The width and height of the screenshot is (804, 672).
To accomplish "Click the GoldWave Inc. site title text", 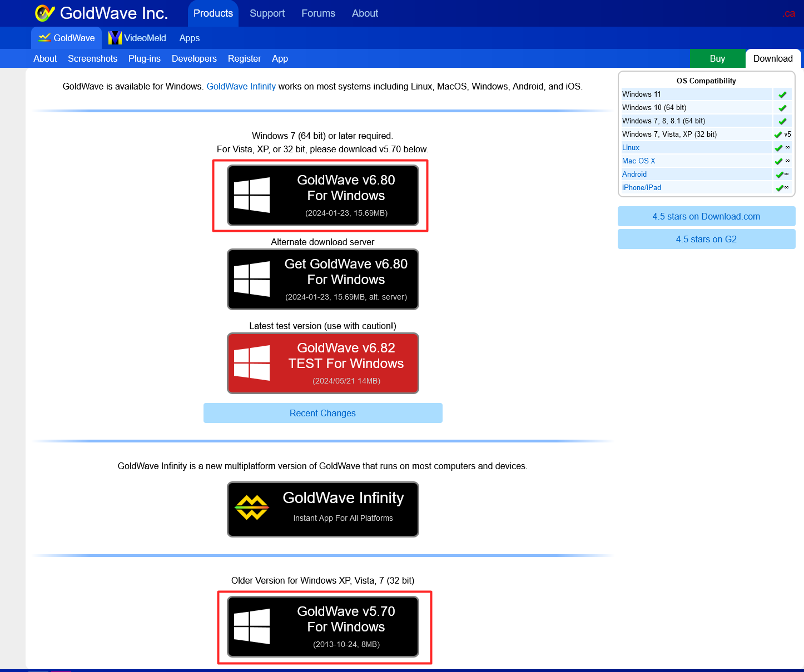I will click(x=114, y=13).
